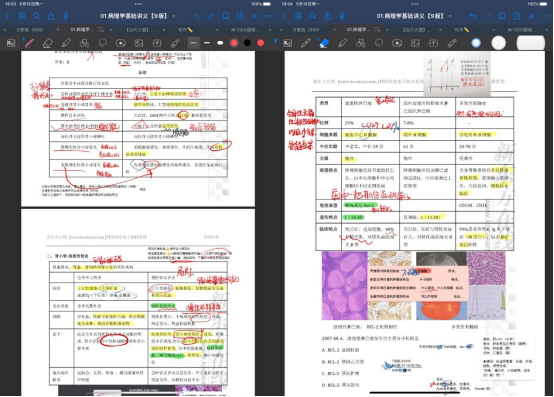This screenshot has width=554, height=397.
Task: Select the eraser tool in left window
Action: coord(47,43)
